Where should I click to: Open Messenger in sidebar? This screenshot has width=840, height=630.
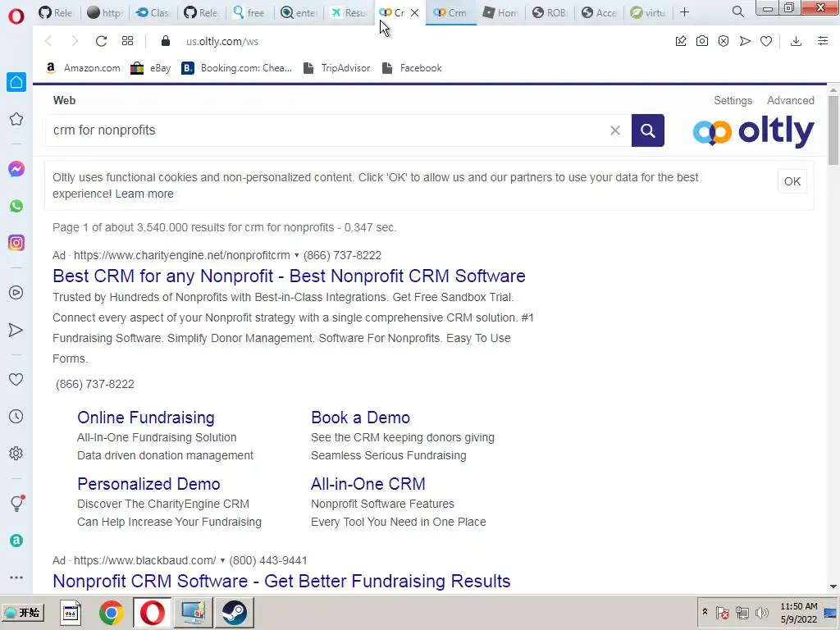click(x=16, y=169)
